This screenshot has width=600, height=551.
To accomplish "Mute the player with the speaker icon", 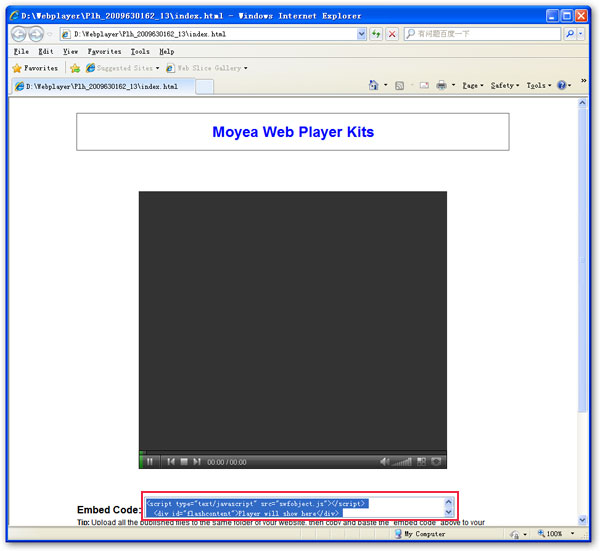I will (384, 461).
